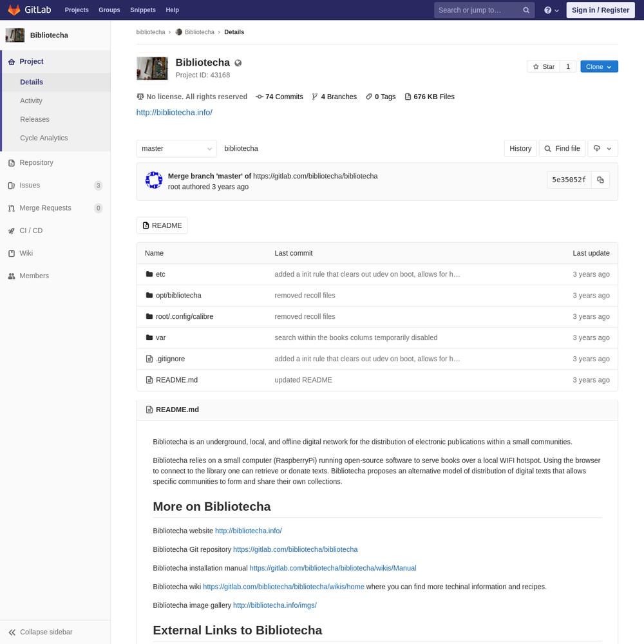The width and height of the screenshot is (644, 644).
Task: Select Activity in the sidebar
Action: (x=31, y=100)
